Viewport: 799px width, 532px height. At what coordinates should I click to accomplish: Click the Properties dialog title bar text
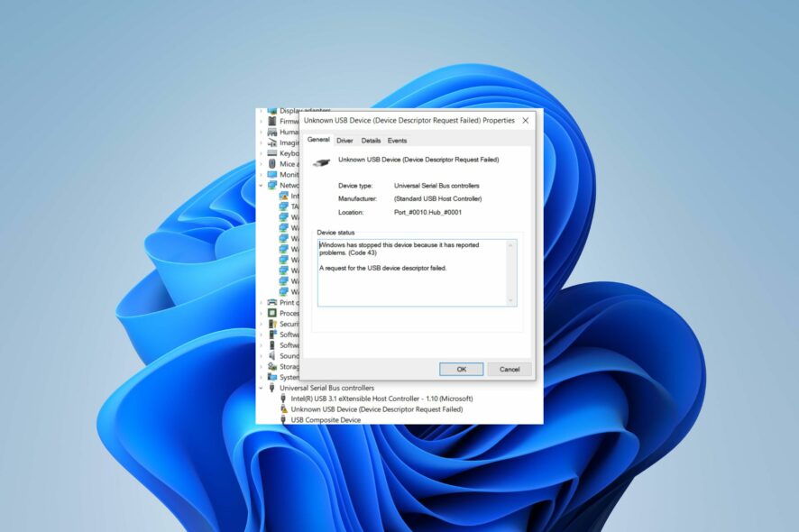point(409,121)
